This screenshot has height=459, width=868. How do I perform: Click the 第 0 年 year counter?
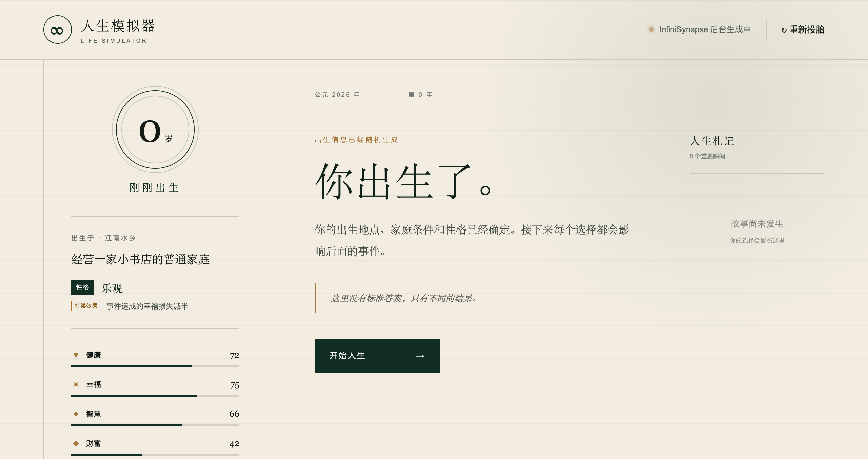click(x=420, y=95)
